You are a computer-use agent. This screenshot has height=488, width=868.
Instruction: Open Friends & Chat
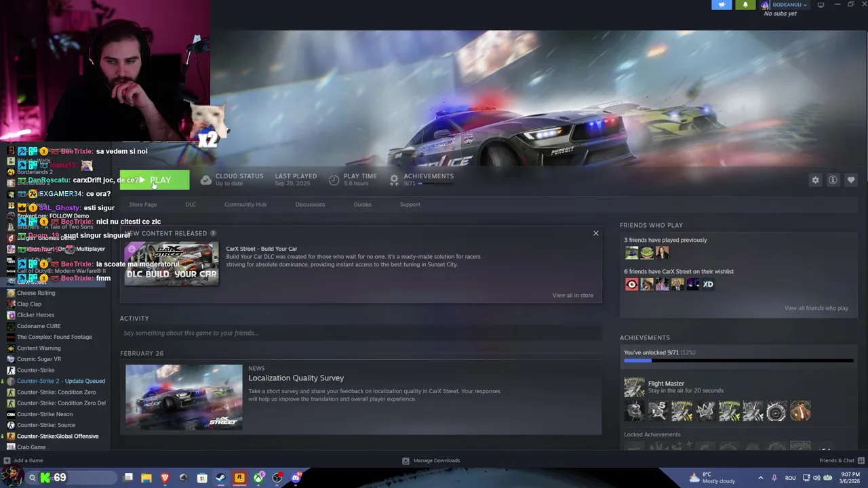841,460
